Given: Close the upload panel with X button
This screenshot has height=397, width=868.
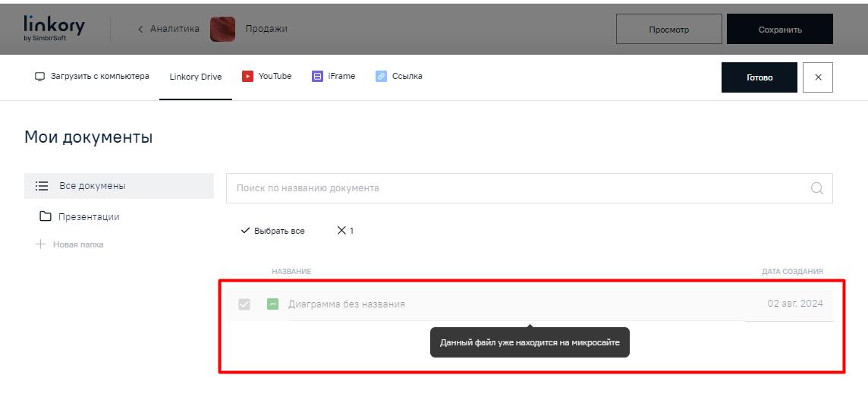Looking at the screenshot, I should point(817,77).
